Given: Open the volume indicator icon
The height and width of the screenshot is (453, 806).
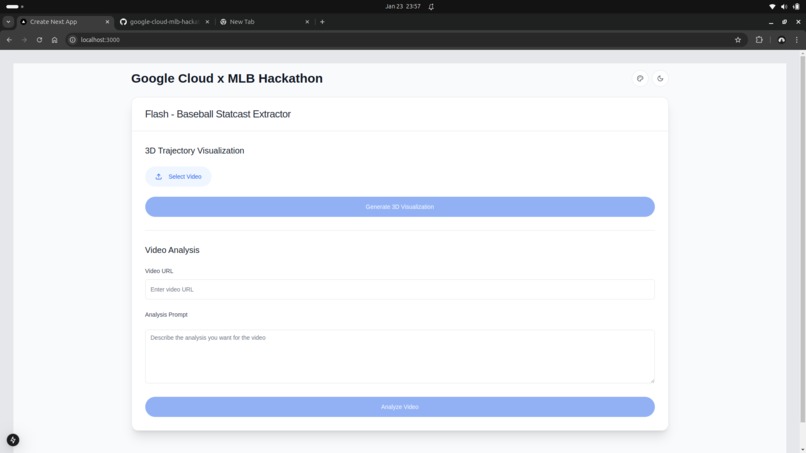Looking at the screenshot, I should 784,7.
